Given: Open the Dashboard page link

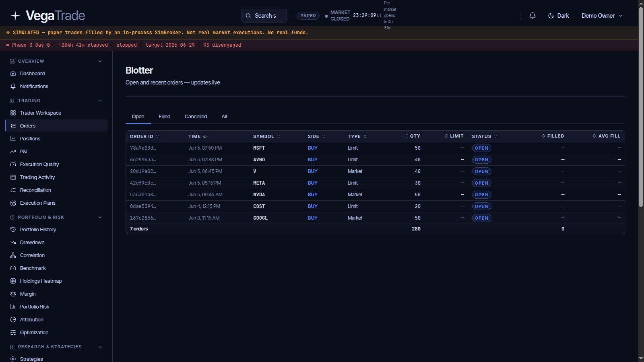Looking at the screenshot, I should point(32,74).
